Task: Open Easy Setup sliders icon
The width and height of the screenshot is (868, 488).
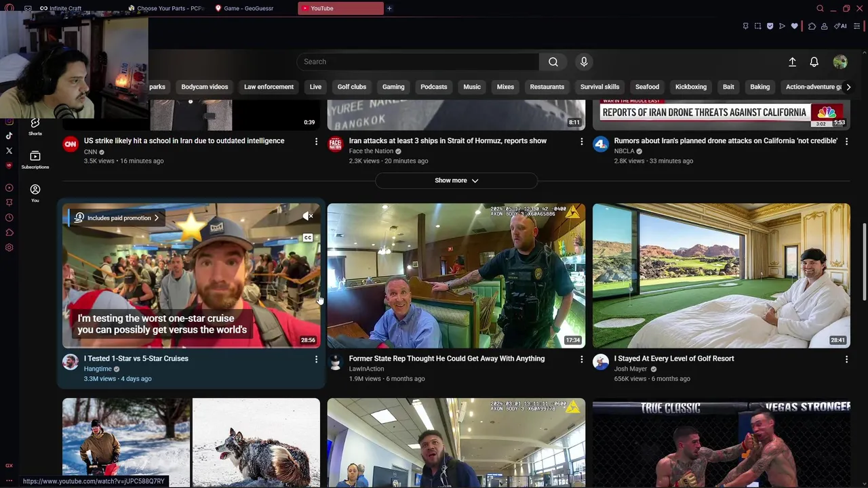Action: [x=857, y=26]
